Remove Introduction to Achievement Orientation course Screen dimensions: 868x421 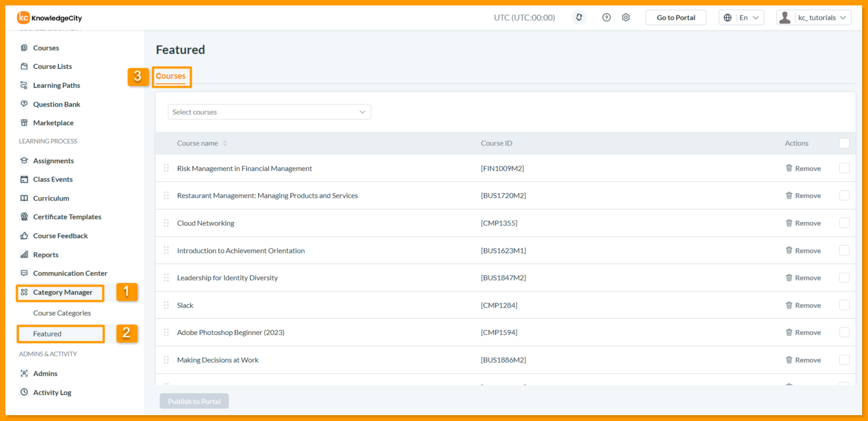click(x=803, y=251)
